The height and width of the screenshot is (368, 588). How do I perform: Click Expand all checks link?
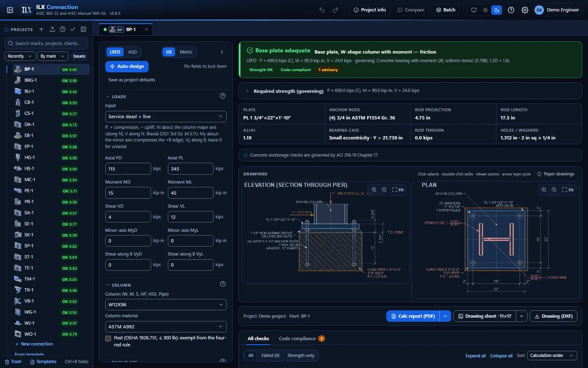click(x=475, y=356)
